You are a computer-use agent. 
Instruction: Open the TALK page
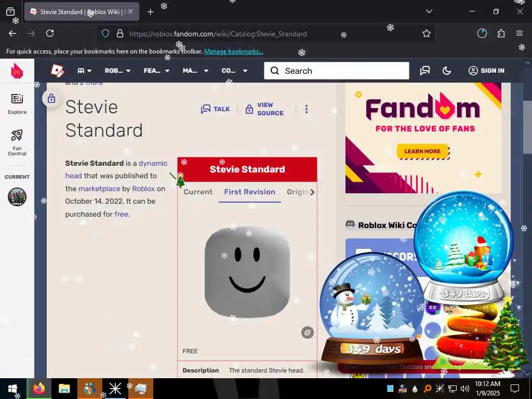tap(216, 109)
